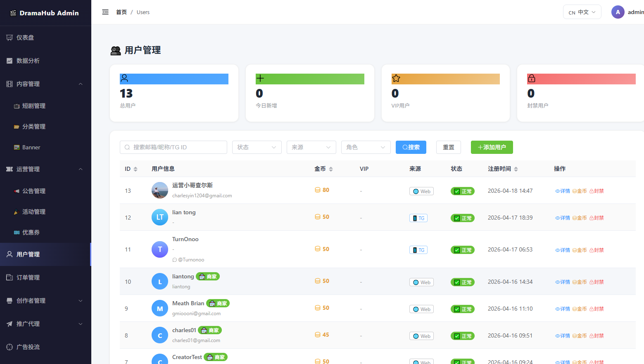The width and height of the screenshot is (644, 364).
Task: Open the 来源 filter dropdown
Action: coord(311,147)
